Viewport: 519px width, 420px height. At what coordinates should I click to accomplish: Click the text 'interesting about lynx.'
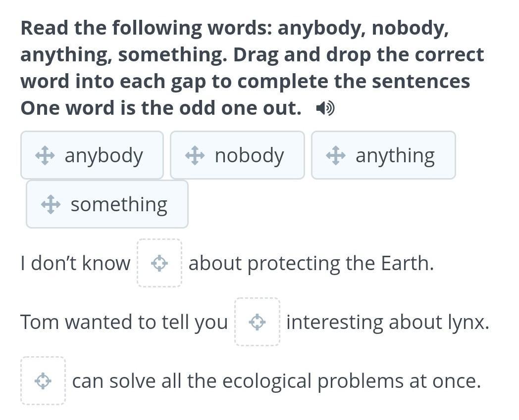(x=387, y=322)
